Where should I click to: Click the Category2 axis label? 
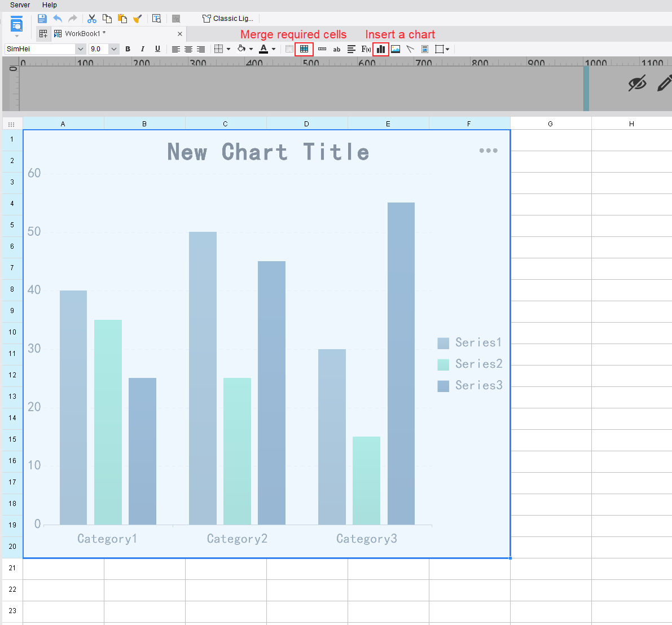(237, 539)
